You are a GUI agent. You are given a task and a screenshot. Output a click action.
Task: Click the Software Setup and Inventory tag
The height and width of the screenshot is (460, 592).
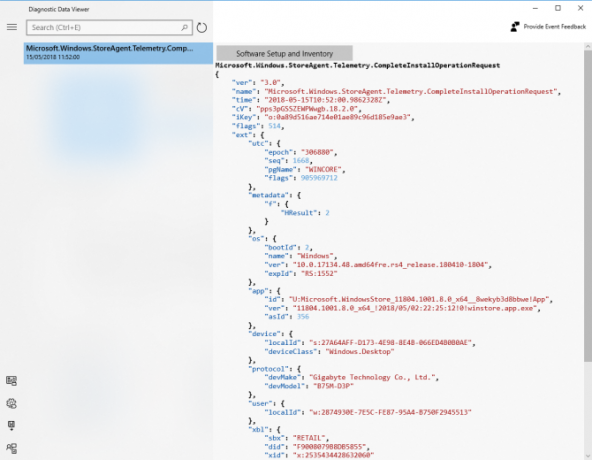[284, 54]
